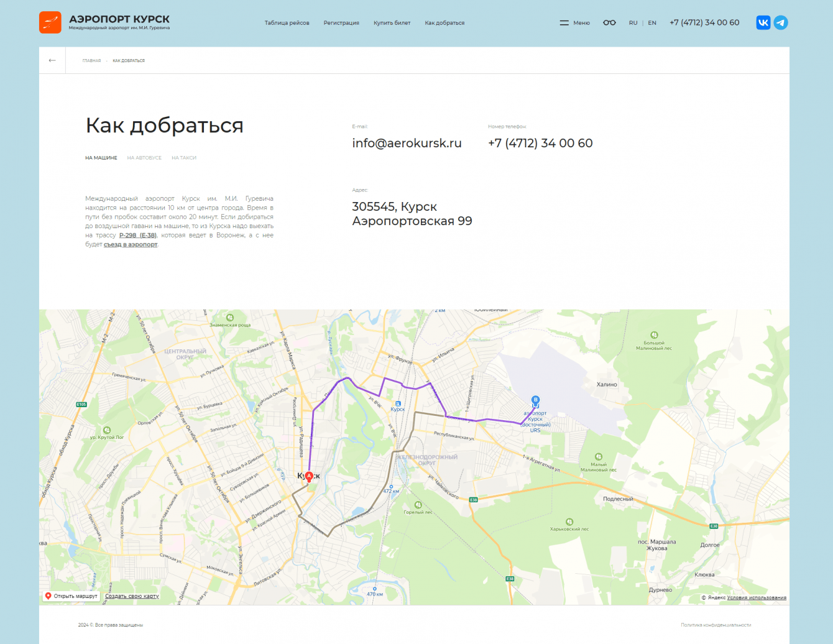Viewport: 833px width, 644px height.
Task: Click route start marker A on map
Action: (309, 477)
